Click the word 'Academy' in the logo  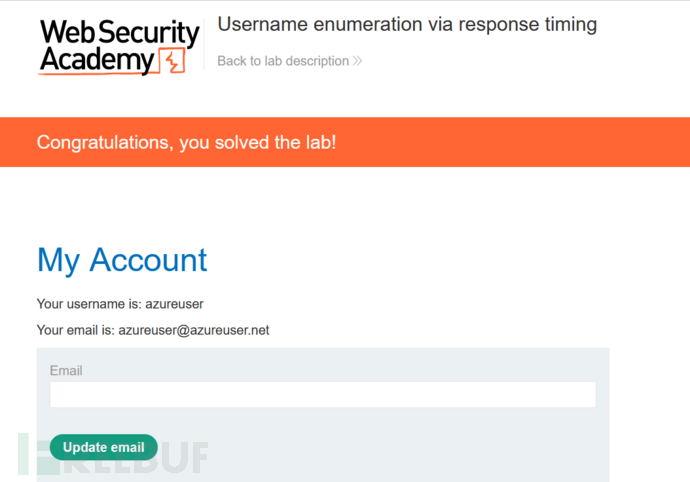[x=97, y=62]
